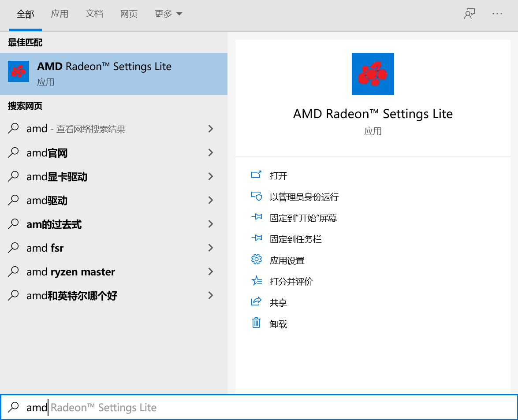Click the amd search input field
Viewport: 518px width, 420px height.
click(259, 407)
